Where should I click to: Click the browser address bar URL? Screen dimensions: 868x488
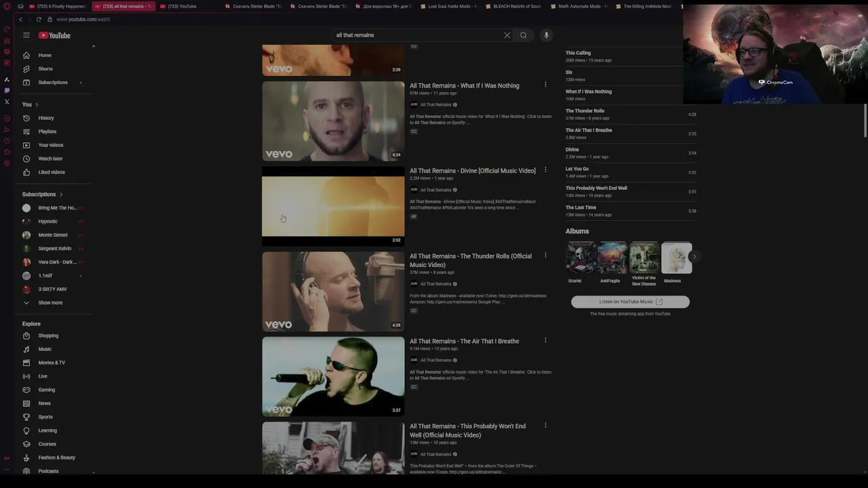[83, 19]
